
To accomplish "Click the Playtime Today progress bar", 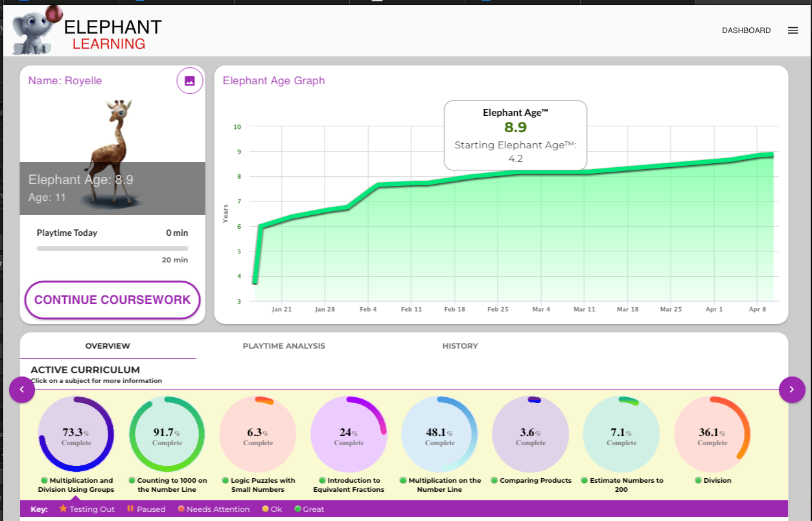I will pos(111,248).
